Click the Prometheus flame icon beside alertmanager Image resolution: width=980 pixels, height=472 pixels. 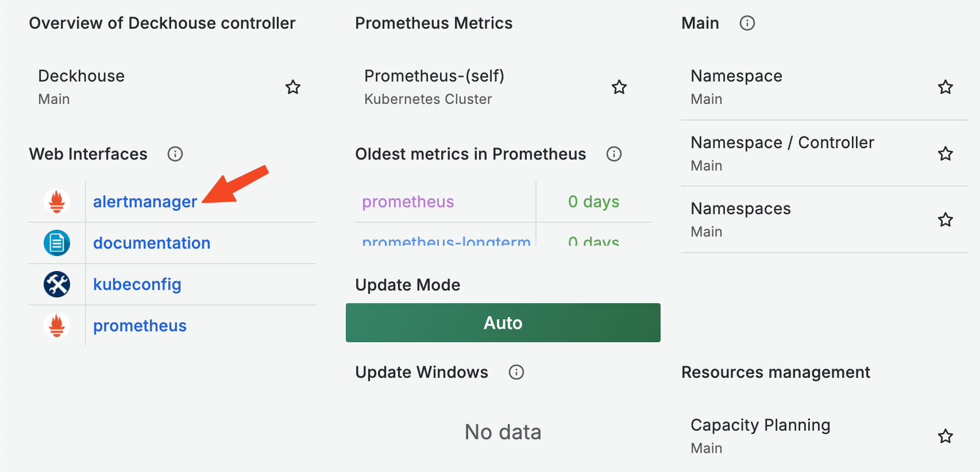pos(56,202)
